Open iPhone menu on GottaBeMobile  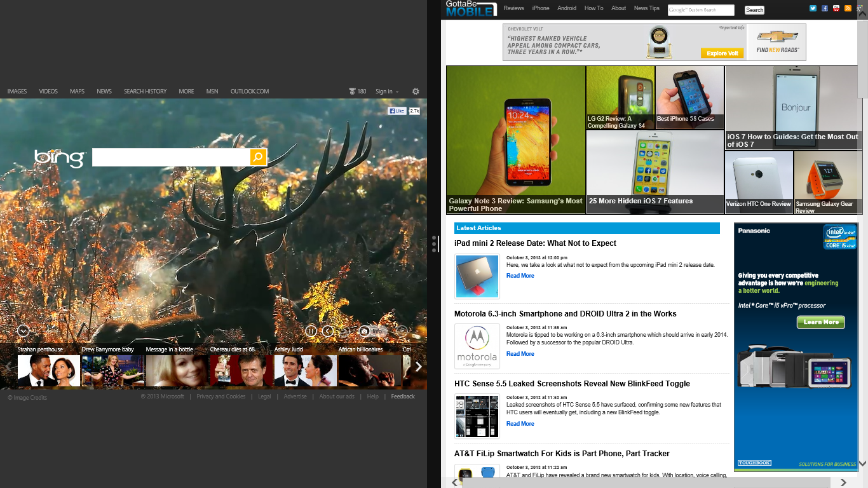tap(541, 8)
